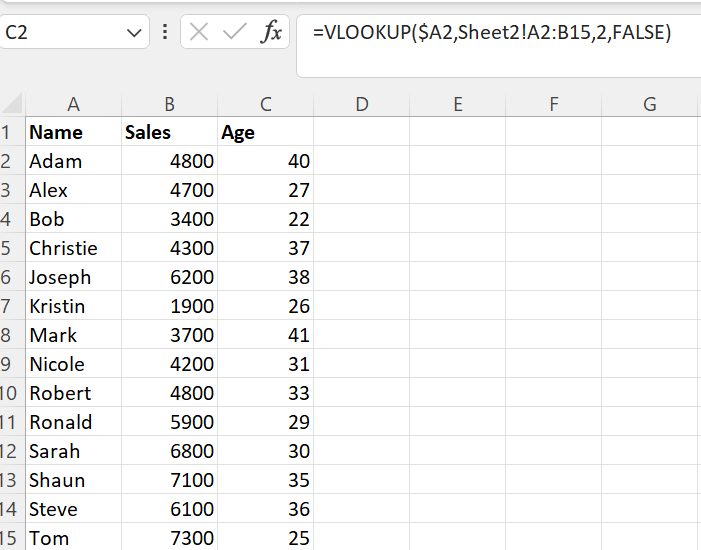Click Alex's sales value 4700
The width and height of the screenshot is (701, 550).
(x=169, y=190)
